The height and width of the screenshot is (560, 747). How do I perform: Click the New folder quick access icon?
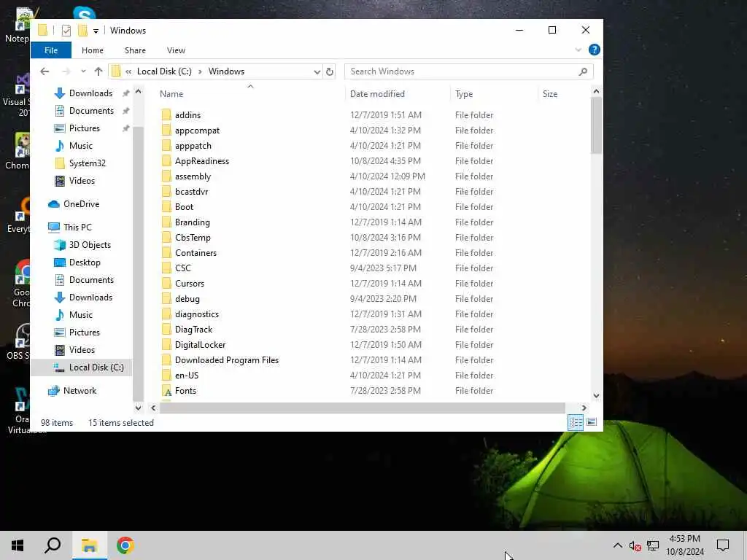pyautogui.click(x=83, y=31)
